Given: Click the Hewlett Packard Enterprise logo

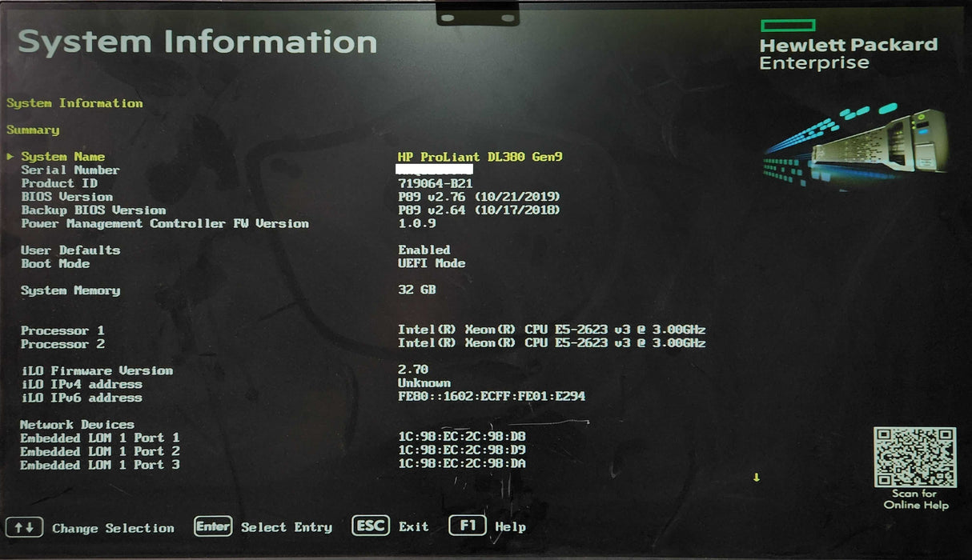Looking at the screenshot, I should (848, 45).
